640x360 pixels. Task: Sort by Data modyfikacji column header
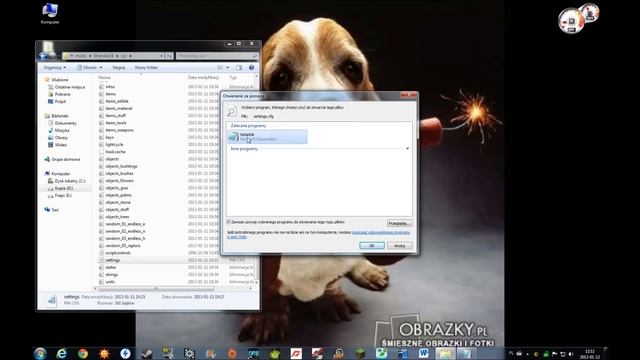203,77
